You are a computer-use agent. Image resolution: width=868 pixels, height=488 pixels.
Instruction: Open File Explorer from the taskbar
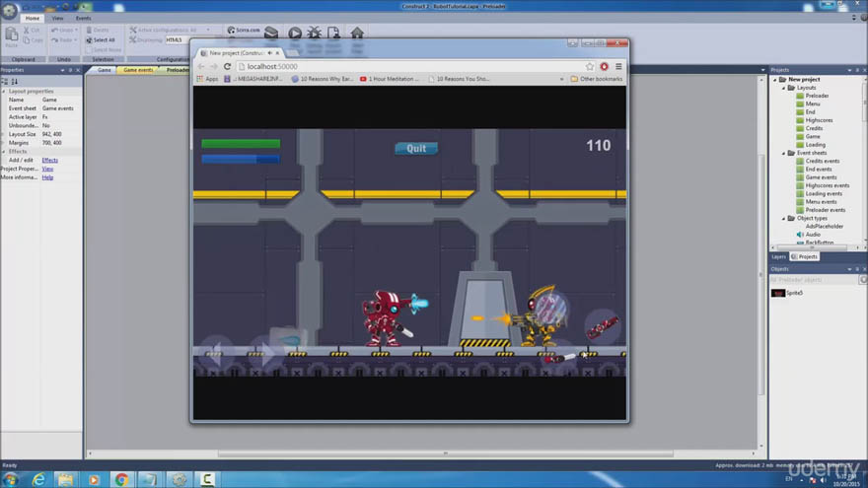pos(65,479)
